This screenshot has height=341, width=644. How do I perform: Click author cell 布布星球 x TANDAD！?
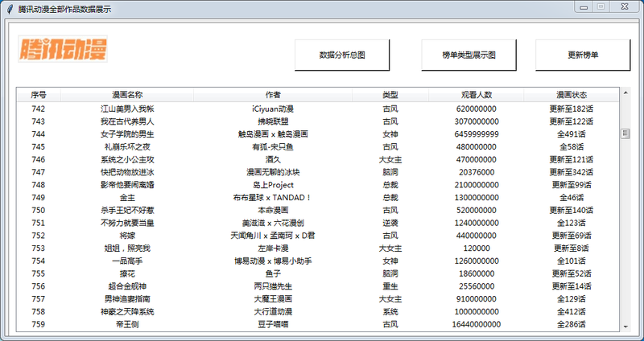click(x=273, y=198)
